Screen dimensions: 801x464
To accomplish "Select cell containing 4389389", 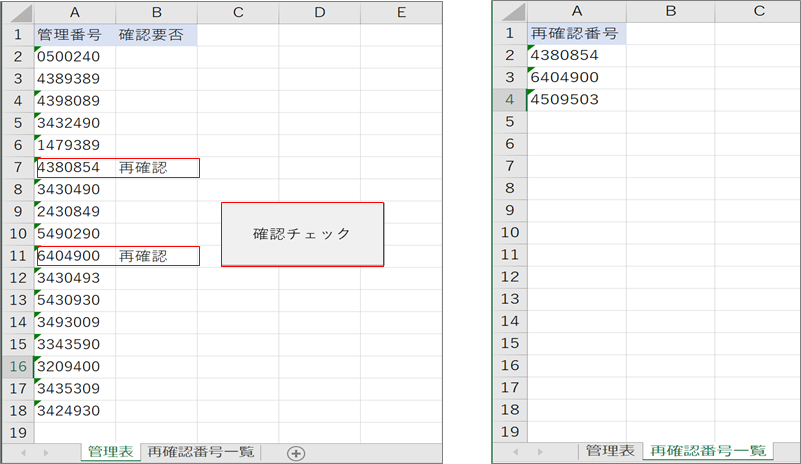I will (x=75, y=79).
